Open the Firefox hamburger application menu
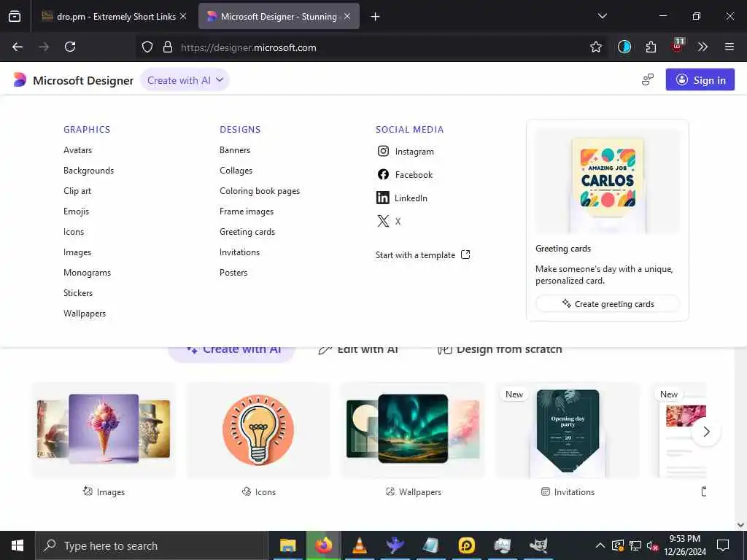Screen dimensions: 747x560 click(729, 47)
